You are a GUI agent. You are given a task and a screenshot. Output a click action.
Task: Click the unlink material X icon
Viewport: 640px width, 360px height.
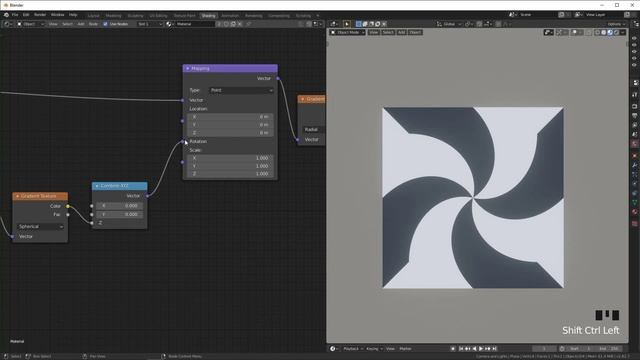(240, 24)
